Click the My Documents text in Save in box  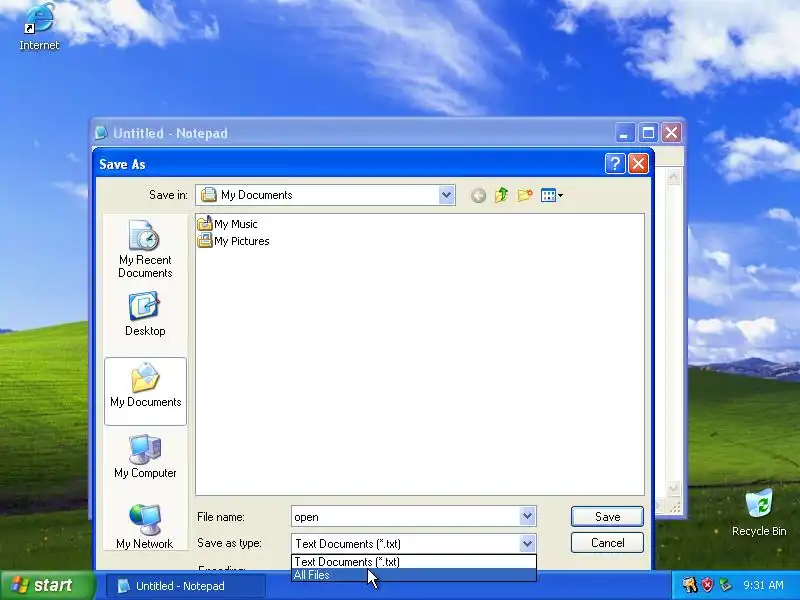click(257, 195)
